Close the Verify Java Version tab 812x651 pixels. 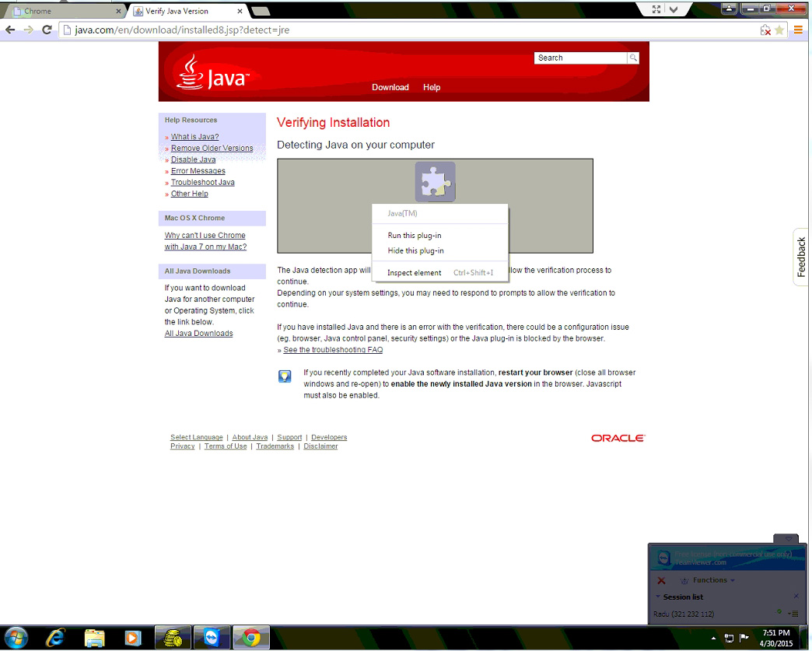coord(240,11)
